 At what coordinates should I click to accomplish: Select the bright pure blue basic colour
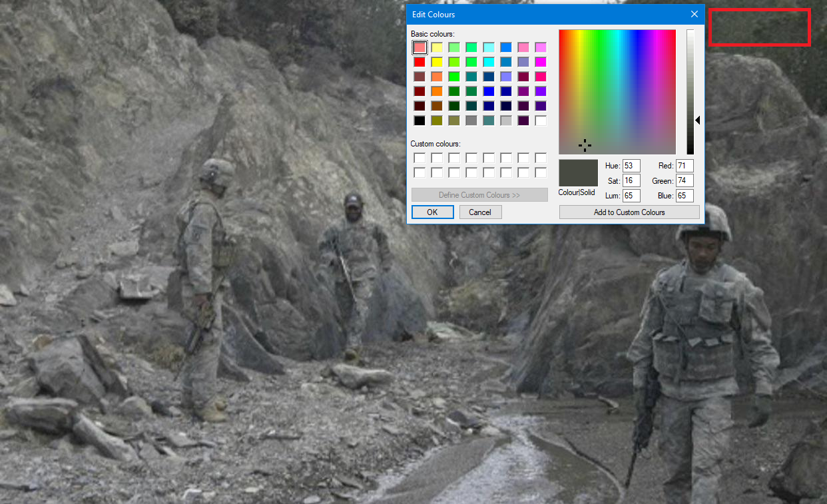pos(489,91)
